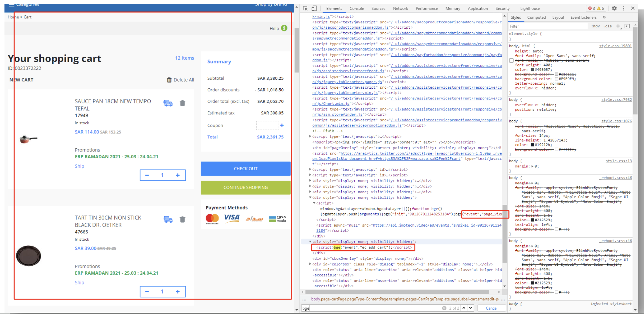This screenshot has height=314, width=644.
Task: Close the DevTools panel
Action: (x=633, y=8)
